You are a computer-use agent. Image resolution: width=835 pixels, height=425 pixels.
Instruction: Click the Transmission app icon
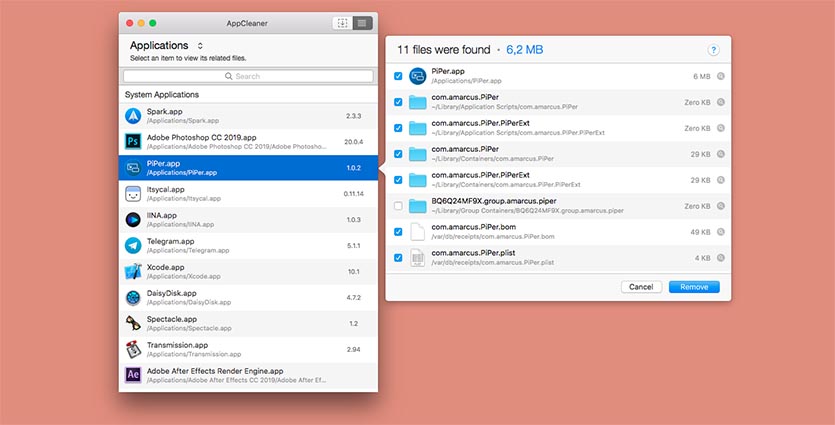pos(133,349)
